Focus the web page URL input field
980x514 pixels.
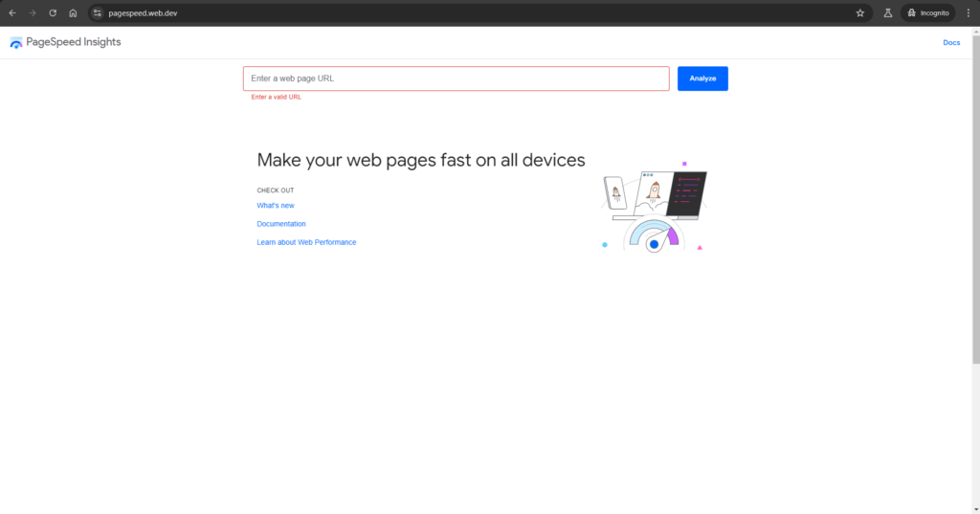pos(457,78)
